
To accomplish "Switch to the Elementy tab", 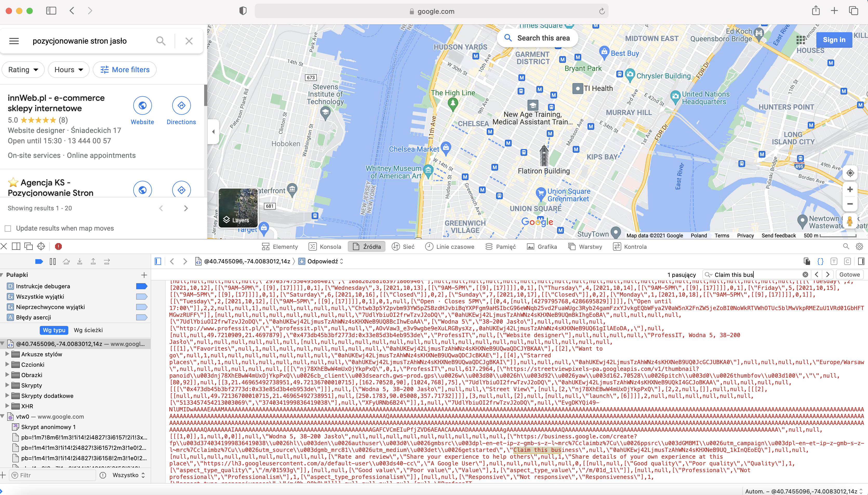I will pos(280,246).
